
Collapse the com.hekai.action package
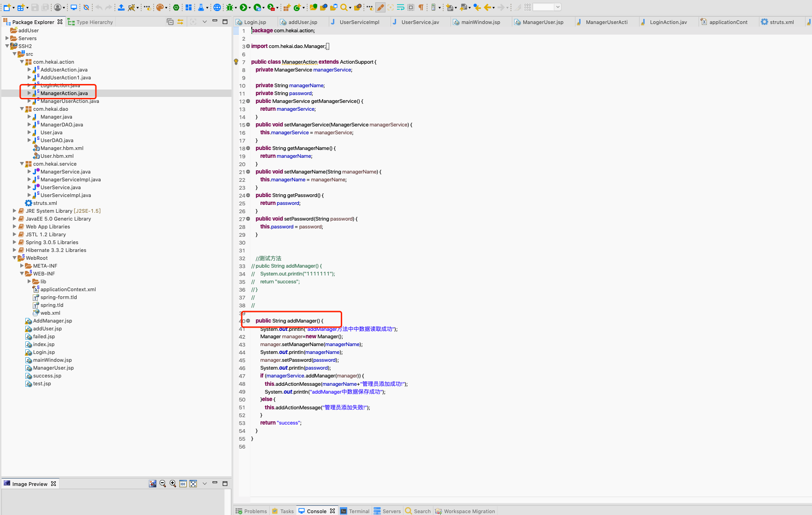click(22, 62)
